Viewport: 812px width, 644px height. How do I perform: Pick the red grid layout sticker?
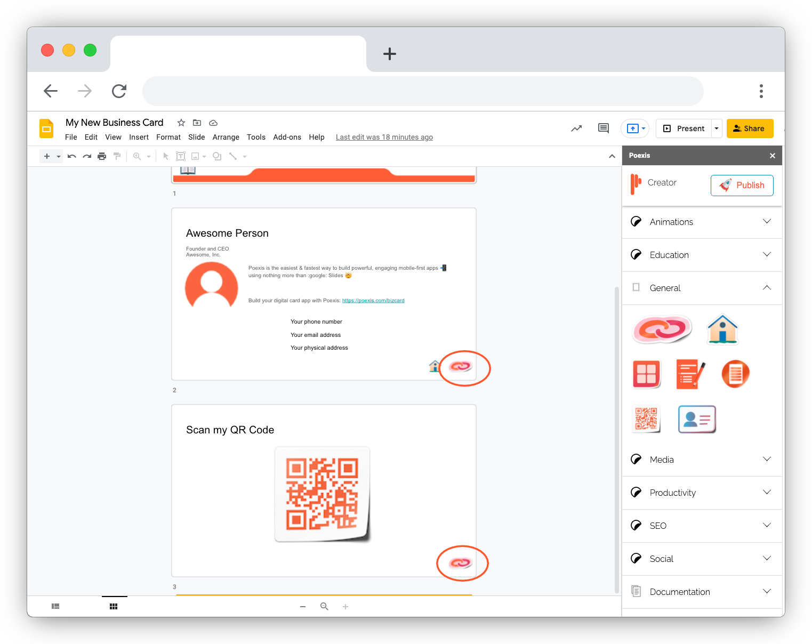(646, 374)
